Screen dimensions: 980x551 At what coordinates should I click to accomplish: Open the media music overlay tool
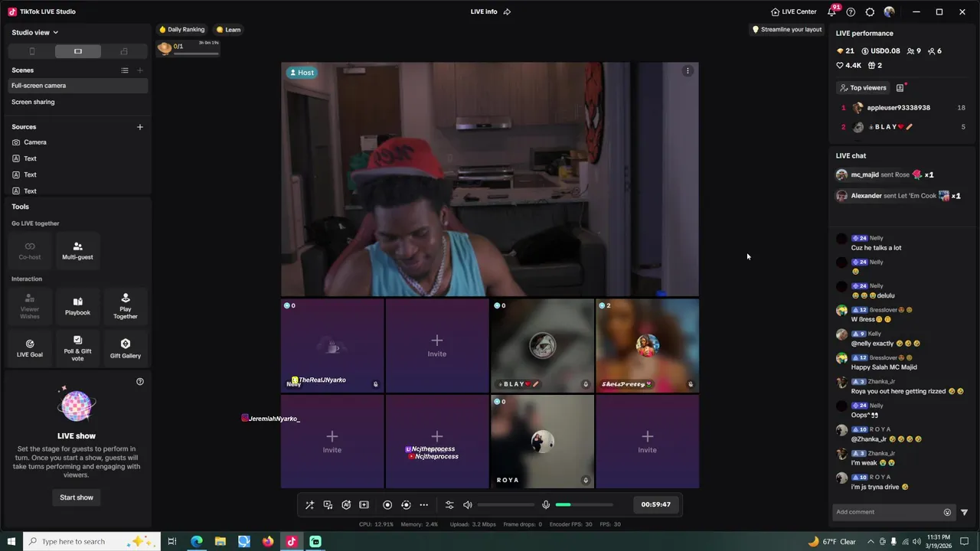tap(328, 505)
